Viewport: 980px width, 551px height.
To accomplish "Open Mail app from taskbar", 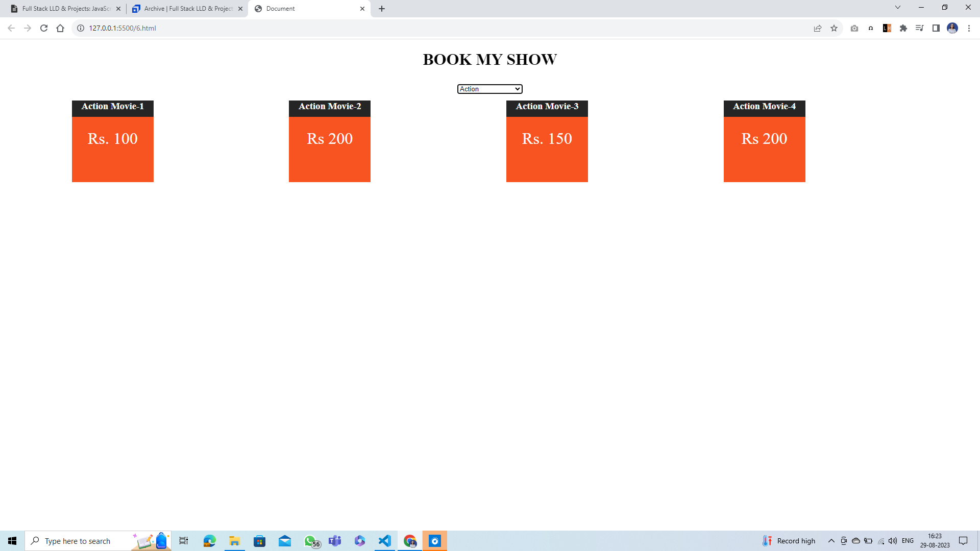I will pyautogui.click(x=285, y=541).
